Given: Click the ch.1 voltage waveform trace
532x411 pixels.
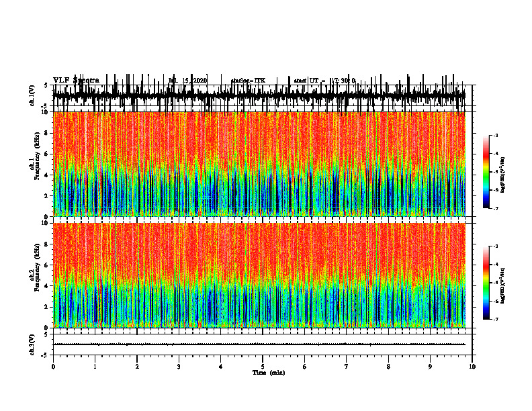Looking at the screenshot, I should tap(259, 95).
